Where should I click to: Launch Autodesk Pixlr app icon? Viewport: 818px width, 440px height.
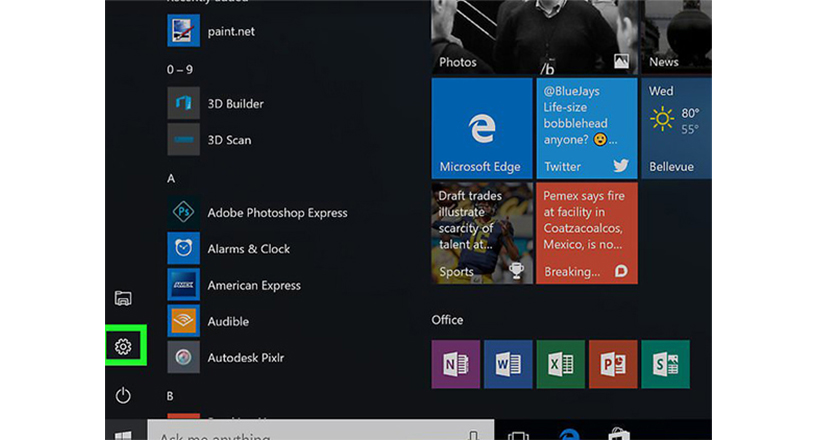click(x=183, y=357)
